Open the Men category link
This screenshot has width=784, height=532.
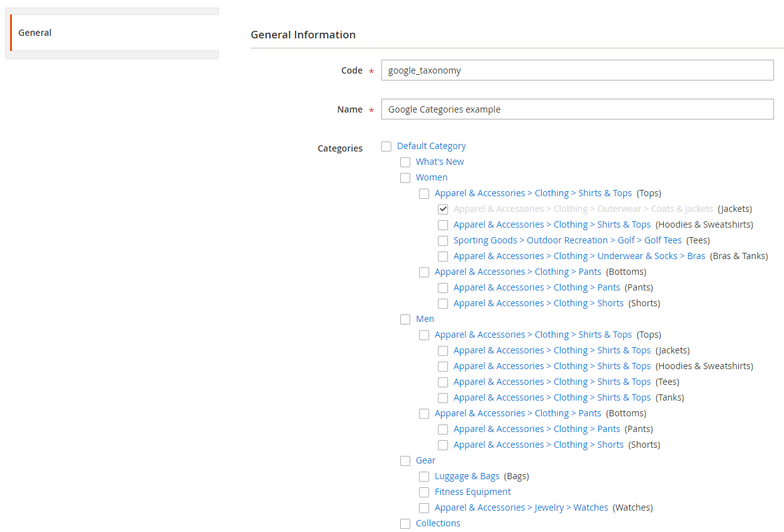(x=425, y=319)
